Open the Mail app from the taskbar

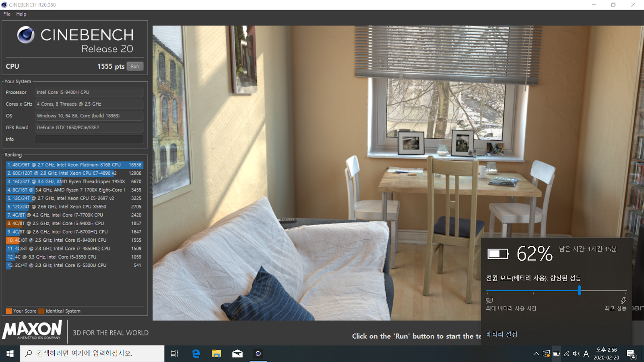point(237,354)
